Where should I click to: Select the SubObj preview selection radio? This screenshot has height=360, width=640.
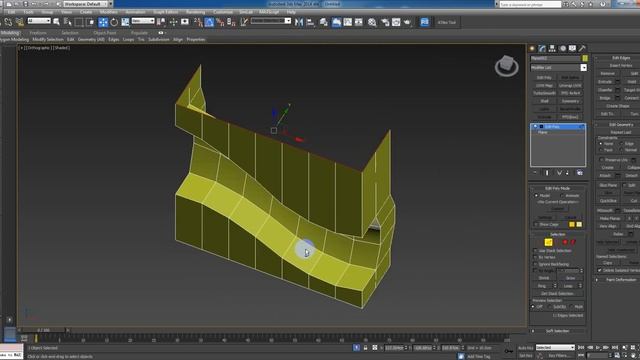[x=550, y=307]
